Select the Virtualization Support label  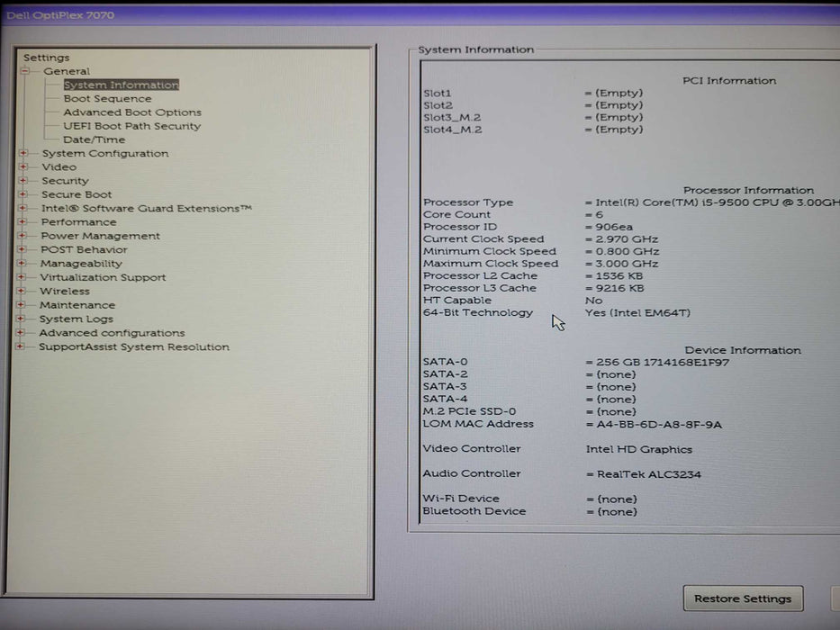point(103,277)
